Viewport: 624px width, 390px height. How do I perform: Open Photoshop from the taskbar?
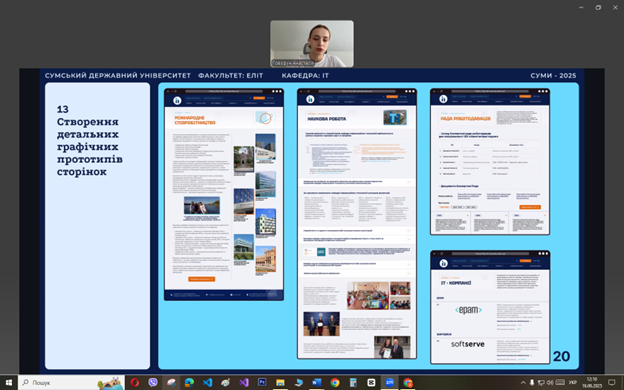(x=262, y=383)
